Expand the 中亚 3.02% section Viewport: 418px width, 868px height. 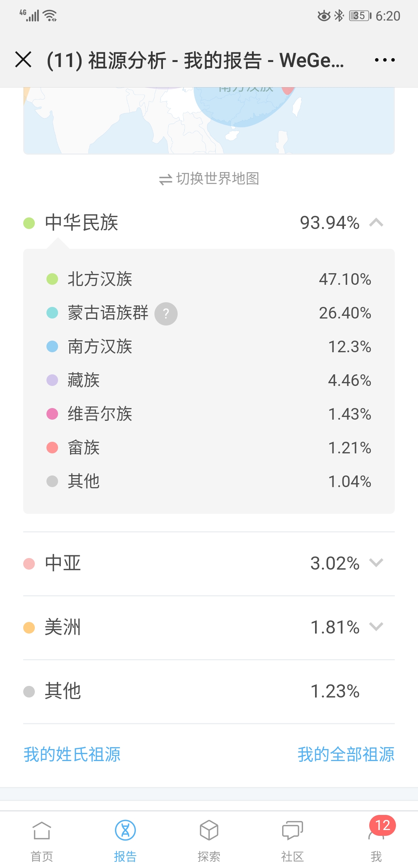(x=376, y=563)
